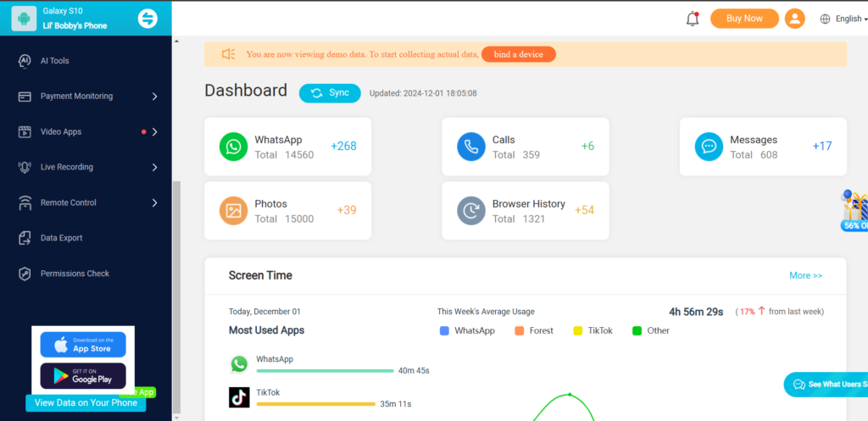Click the TikTok 35m 11s usage bar
868x421 pixels.
point(316,404)
